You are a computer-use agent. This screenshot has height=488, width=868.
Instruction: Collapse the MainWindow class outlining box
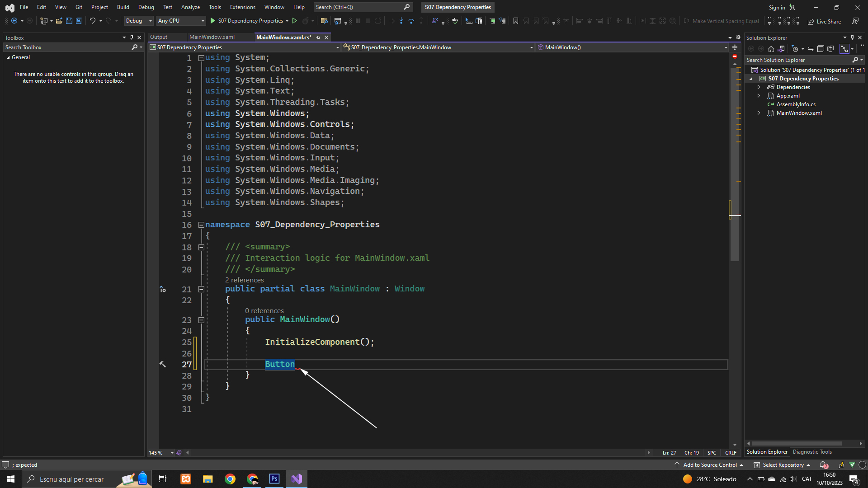coord(201,289)
